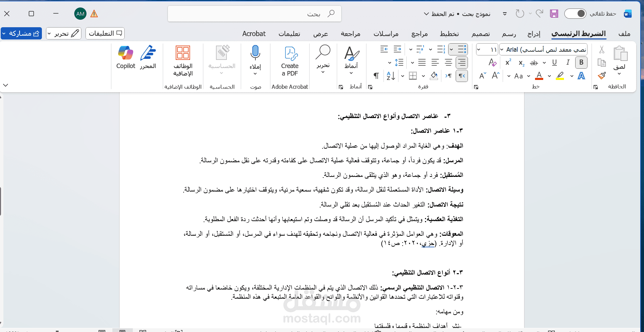Open the Editing mode (تحرير) button
Viewport: 644px width, 332px height.
(x=64, y=33)
